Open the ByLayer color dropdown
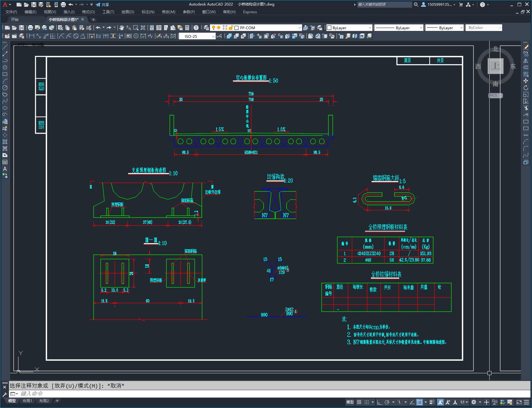Viewport: 532px width, 408px height. click(x=349, y=28)
